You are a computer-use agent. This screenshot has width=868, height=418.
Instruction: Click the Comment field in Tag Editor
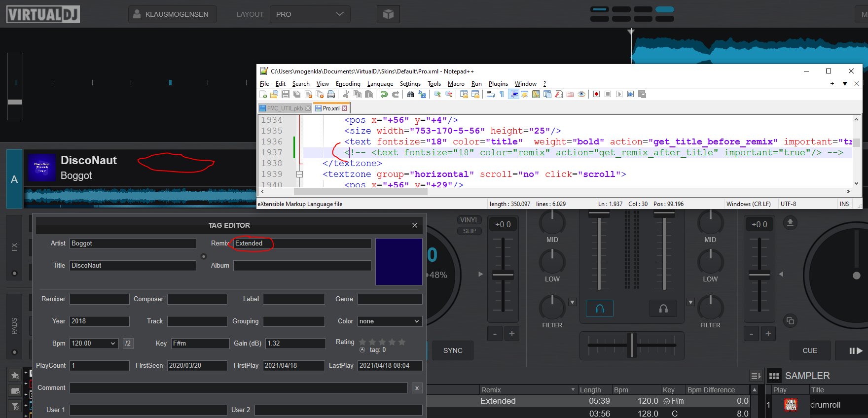point(239,388)
